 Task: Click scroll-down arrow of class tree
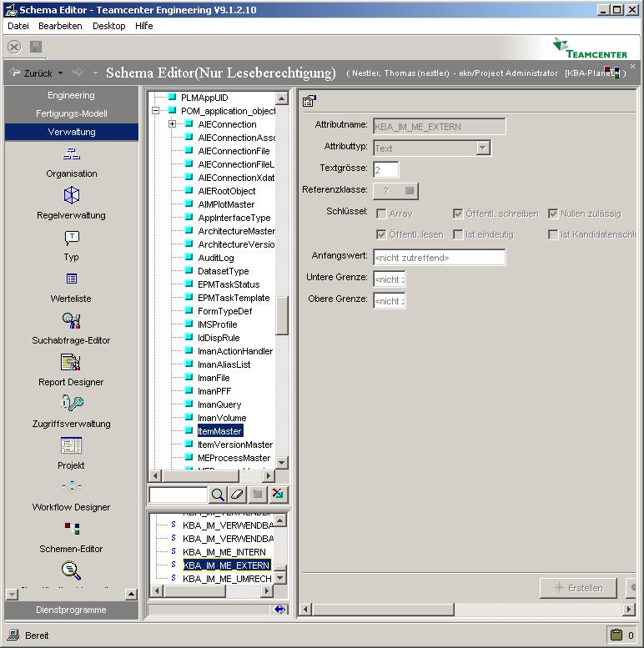pos(282,463)
